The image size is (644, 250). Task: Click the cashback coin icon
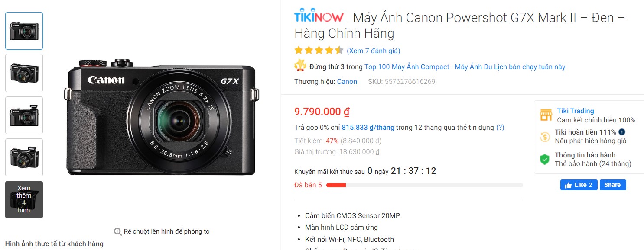[545, 137]
